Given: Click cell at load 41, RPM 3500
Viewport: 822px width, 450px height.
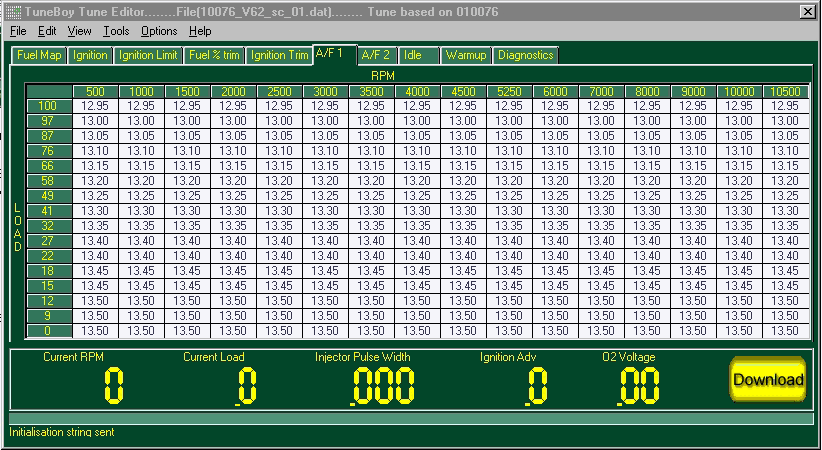Looking at the screenshot, I should [371, 211].
